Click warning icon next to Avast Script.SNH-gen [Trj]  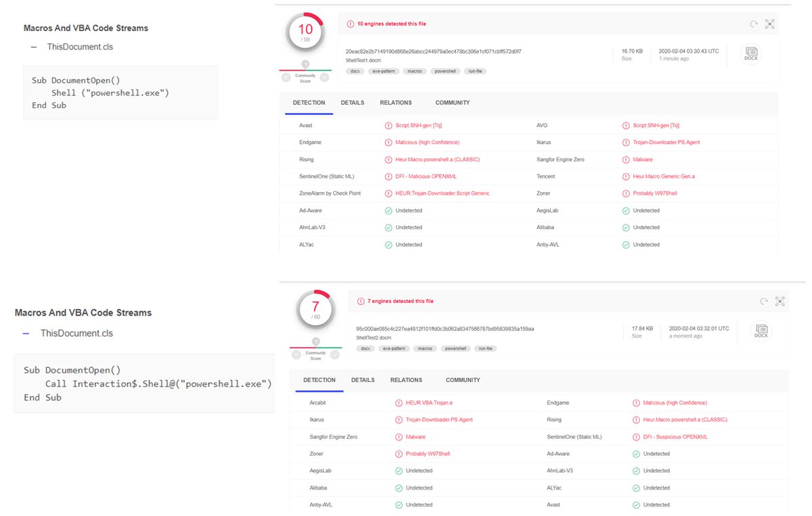point(388,126)
